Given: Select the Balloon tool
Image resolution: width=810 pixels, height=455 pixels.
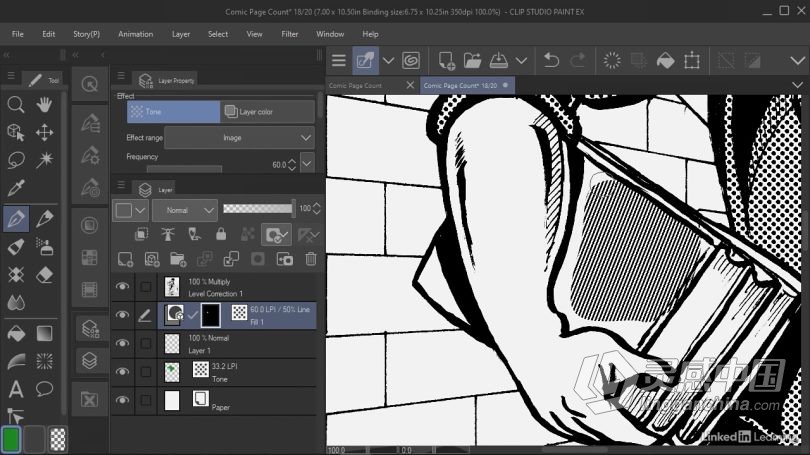Looking at the screenshot, I should point(44,389).
